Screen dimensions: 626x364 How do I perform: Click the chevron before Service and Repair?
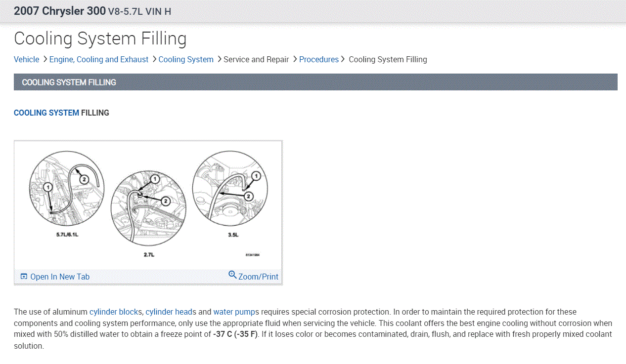(219, 59)
